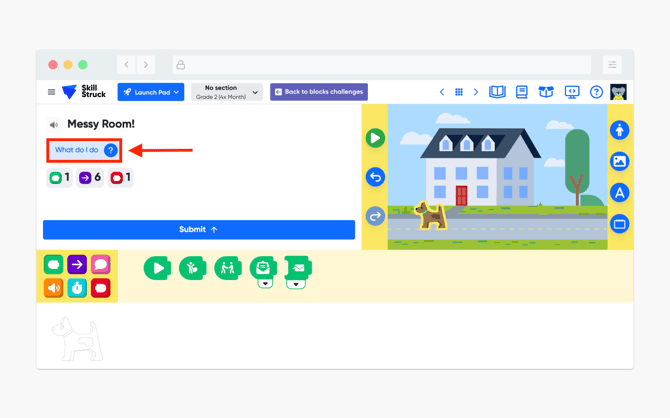The image size is (670, 418).
Task: Click the What do I do help button
Action: (x=85, y=150)
